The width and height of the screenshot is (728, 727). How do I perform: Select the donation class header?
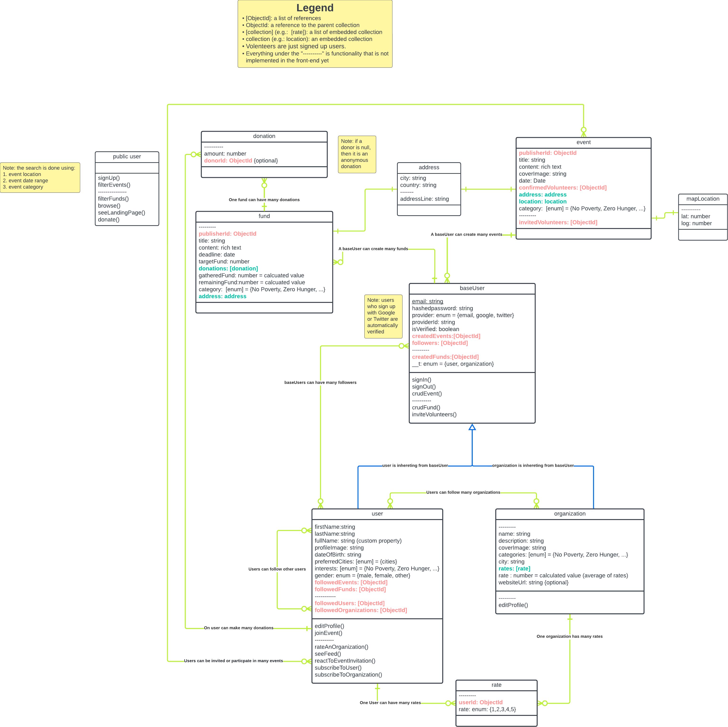pyautogui.click(x=264, y=136)
